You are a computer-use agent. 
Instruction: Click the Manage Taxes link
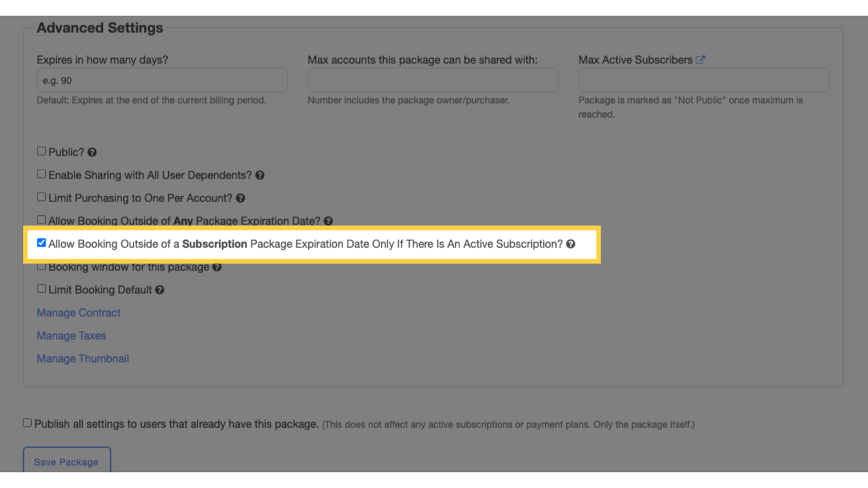[x=71, y=335]
